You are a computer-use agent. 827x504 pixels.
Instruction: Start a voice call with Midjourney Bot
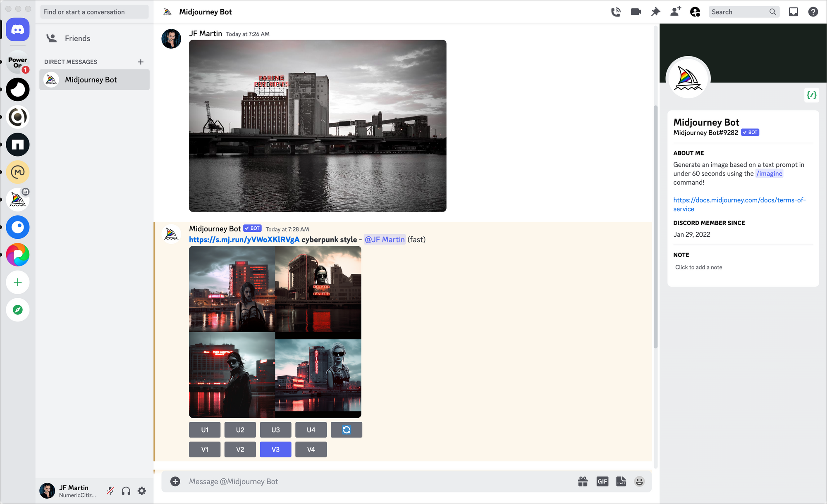(x=616, y=12)
